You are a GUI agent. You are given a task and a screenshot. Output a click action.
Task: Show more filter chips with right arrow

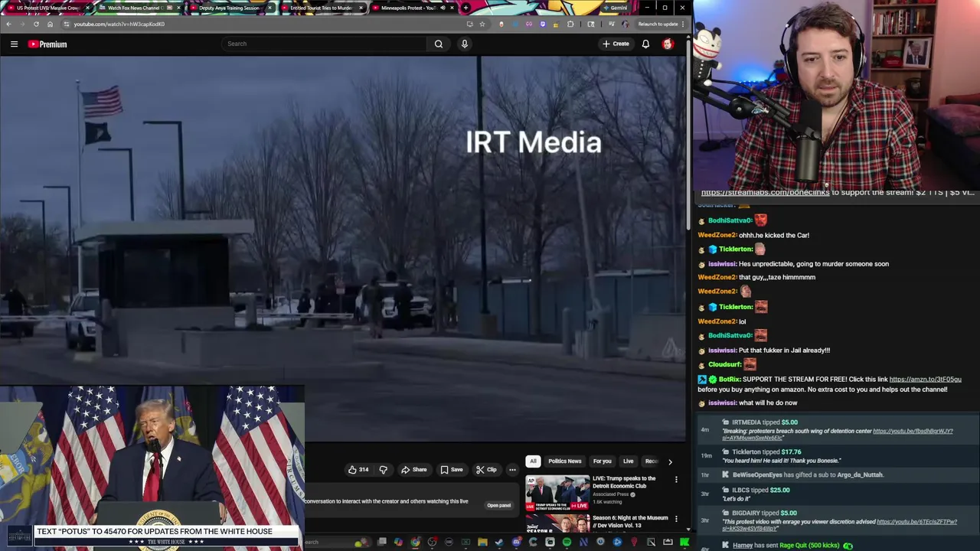(x=670, y=461)
